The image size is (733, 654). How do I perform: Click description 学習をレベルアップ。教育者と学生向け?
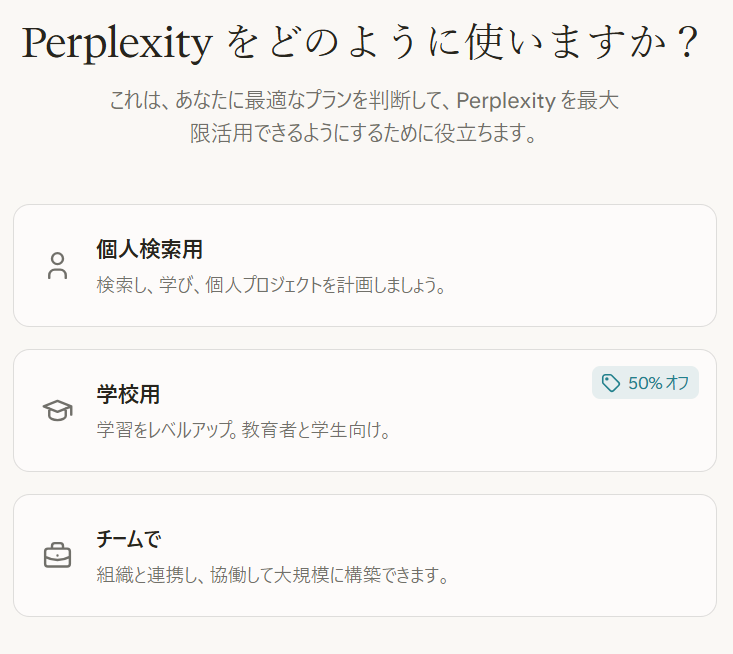click(x=243, y=431)
